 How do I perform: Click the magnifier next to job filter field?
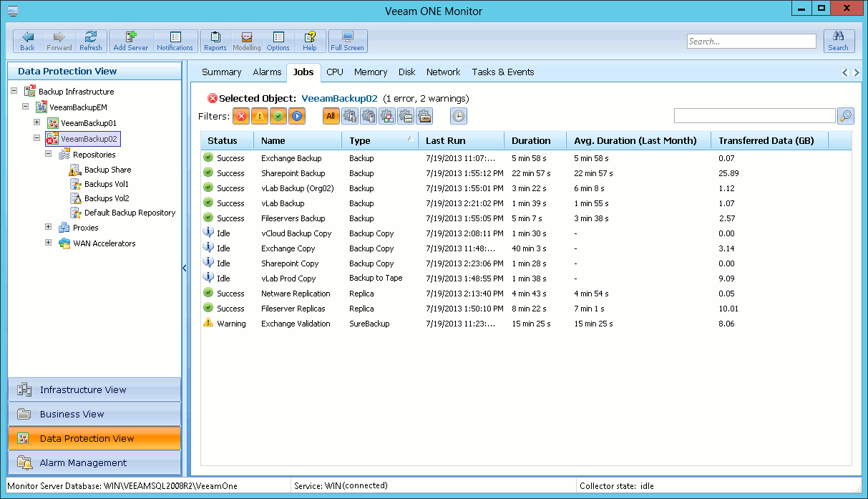click(x=845, y=116)
